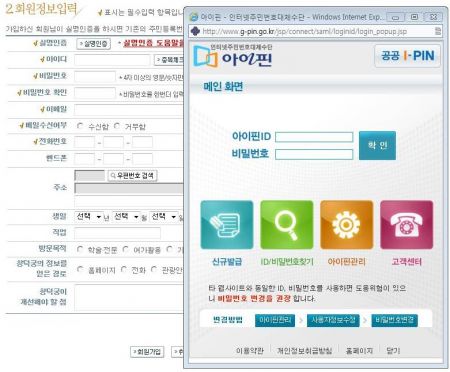Viewport: 450px width, 372px height.
Task: Select the partly hidden third 방문목적 radio
Action: [170, 249]
